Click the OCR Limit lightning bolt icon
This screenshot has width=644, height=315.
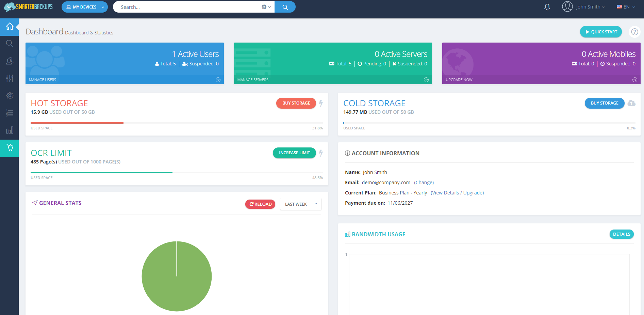[x=321, y=153]
